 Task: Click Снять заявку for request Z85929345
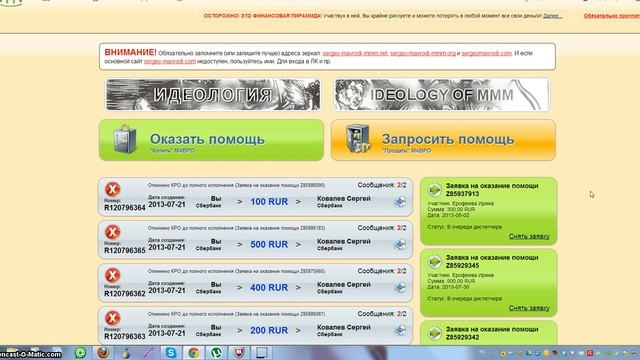(x=529, y=308)
